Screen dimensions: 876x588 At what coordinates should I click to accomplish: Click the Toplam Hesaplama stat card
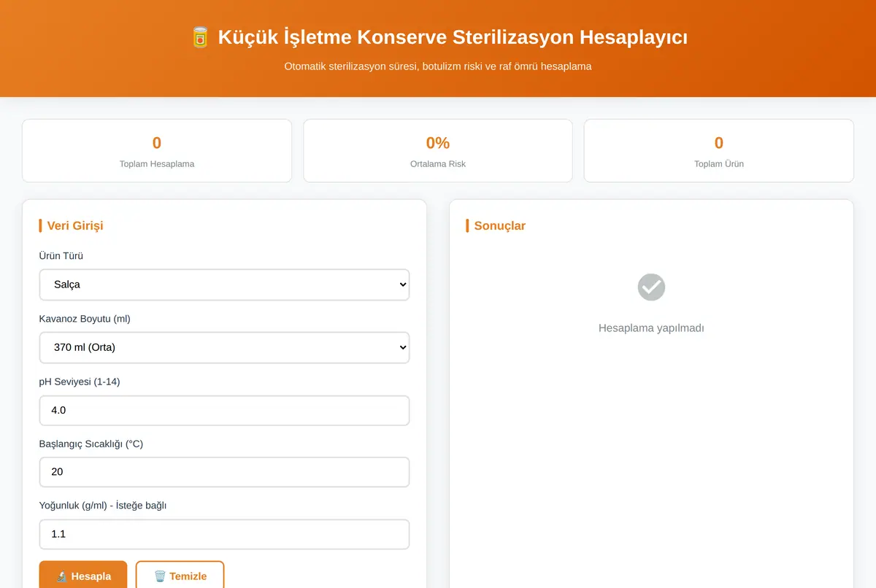point(157,150)
